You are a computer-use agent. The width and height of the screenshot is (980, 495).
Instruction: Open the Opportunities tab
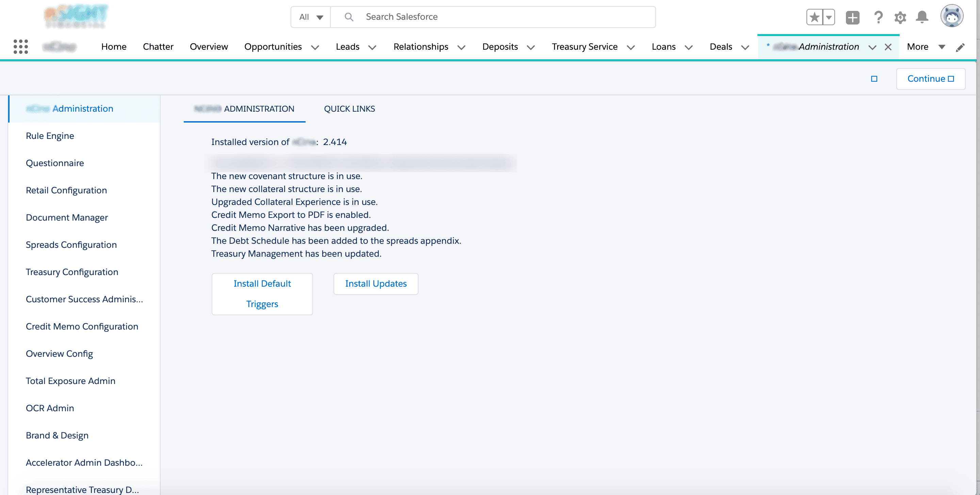273,47
